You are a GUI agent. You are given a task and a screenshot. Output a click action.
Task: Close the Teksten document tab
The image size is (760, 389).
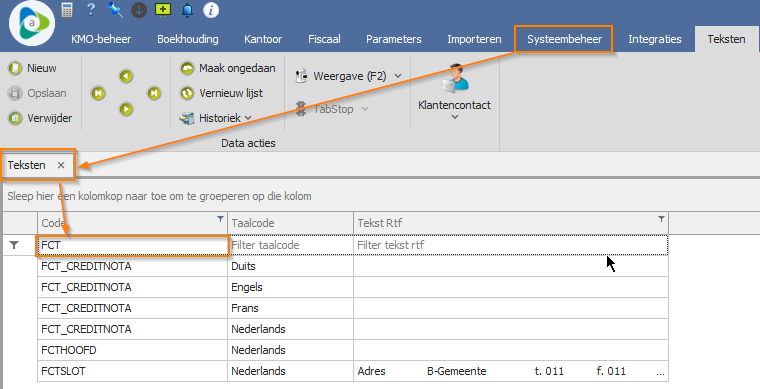point(61,165)
